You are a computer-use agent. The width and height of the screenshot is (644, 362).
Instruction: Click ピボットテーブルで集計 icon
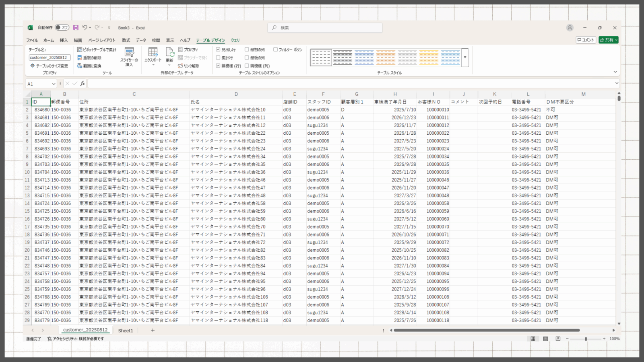click(80, 49)
